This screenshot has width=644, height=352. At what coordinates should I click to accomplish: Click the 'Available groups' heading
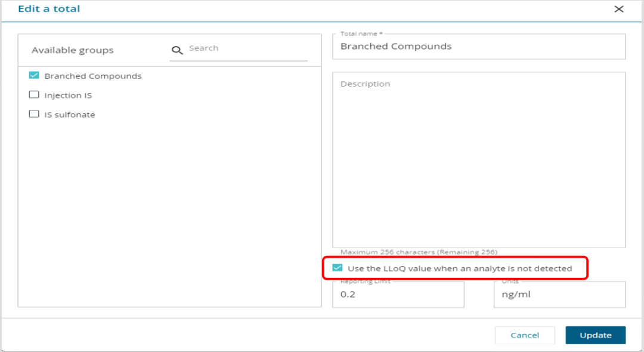coord(72,50)
